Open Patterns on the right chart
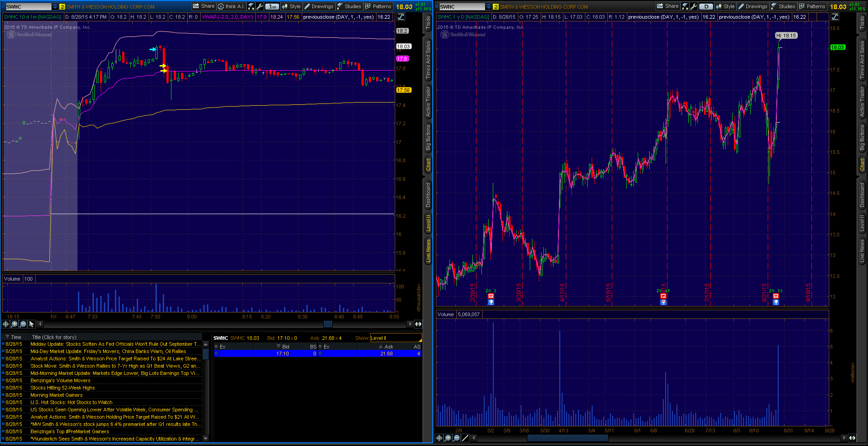The height and width of the screenshot is (446, 868). click(x=812, y=6)
